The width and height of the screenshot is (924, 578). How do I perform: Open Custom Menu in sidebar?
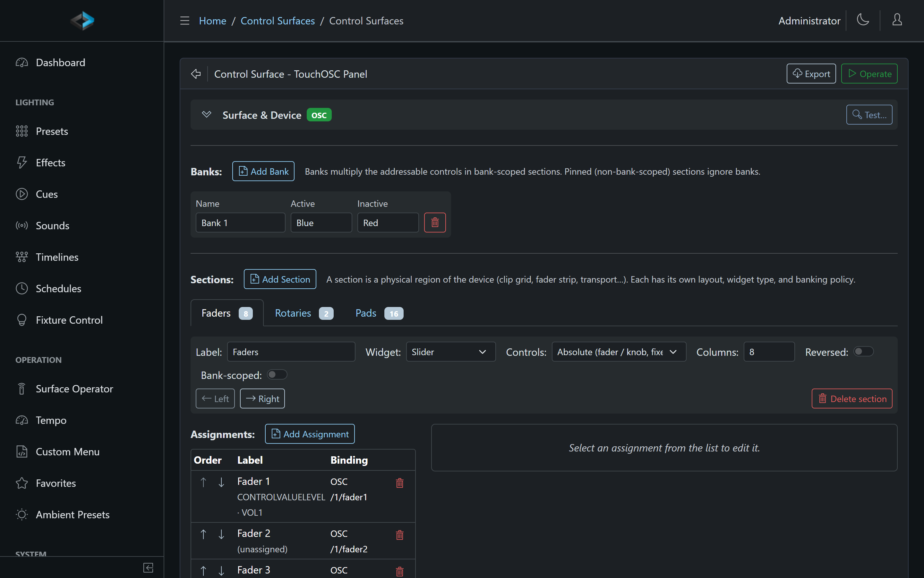[82, 451]
